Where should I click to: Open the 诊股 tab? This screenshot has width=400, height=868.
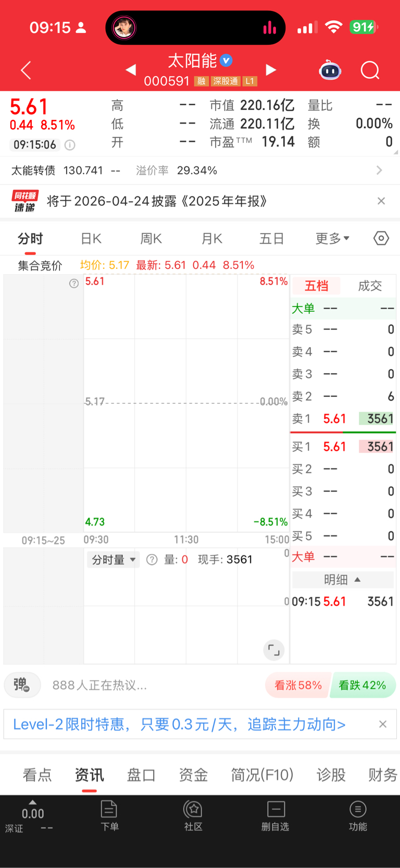331,775
